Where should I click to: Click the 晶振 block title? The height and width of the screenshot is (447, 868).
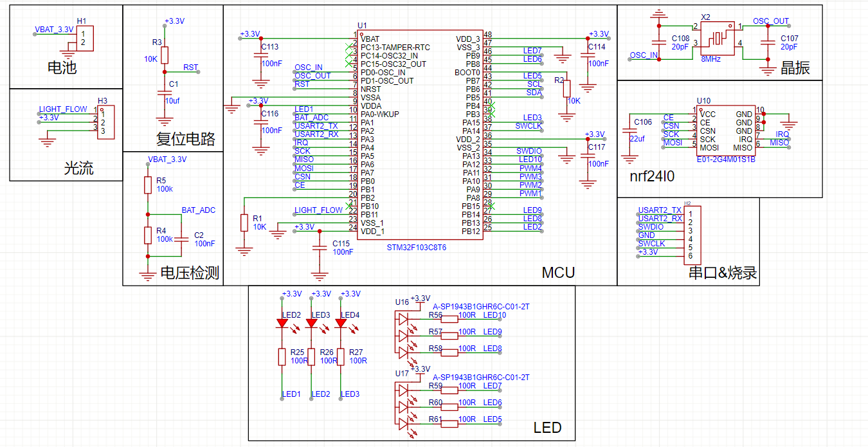(x=795, y=68)
